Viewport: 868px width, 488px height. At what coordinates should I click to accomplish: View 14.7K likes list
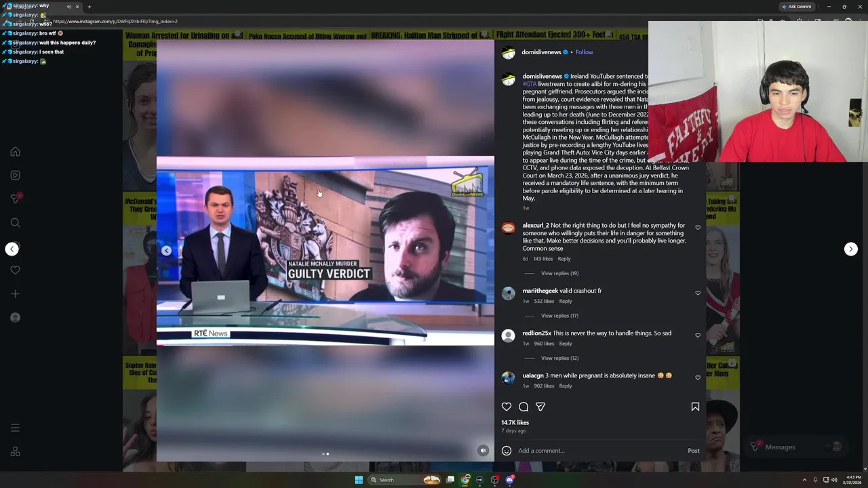tap(515, 422)
